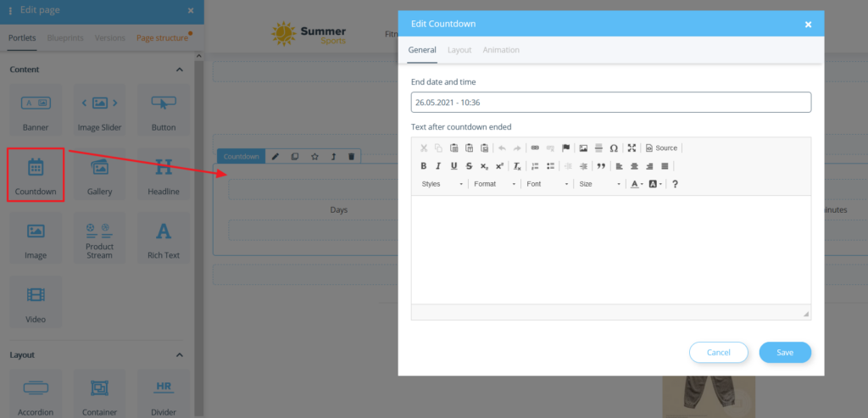
Task: Insert a horizontal line in the editor
Action: coord(598,148)
